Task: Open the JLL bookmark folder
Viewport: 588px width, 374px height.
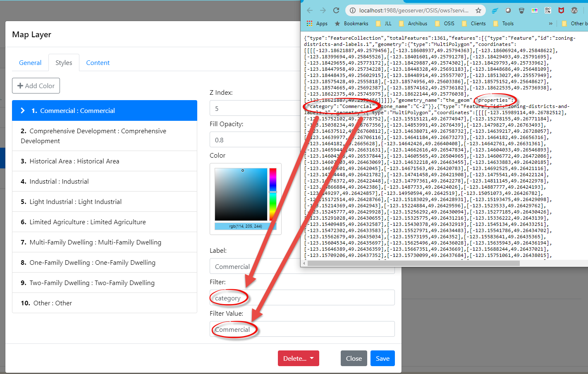Action: tap(384, 24)
